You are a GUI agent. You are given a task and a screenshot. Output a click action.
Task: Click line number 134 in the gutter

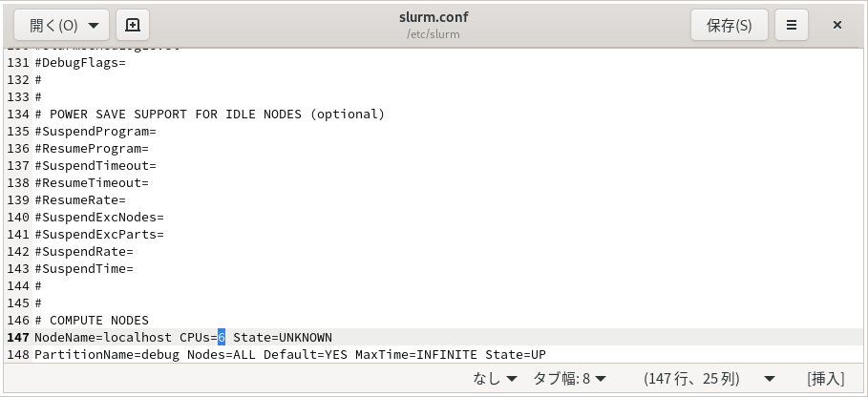(18, 114)
